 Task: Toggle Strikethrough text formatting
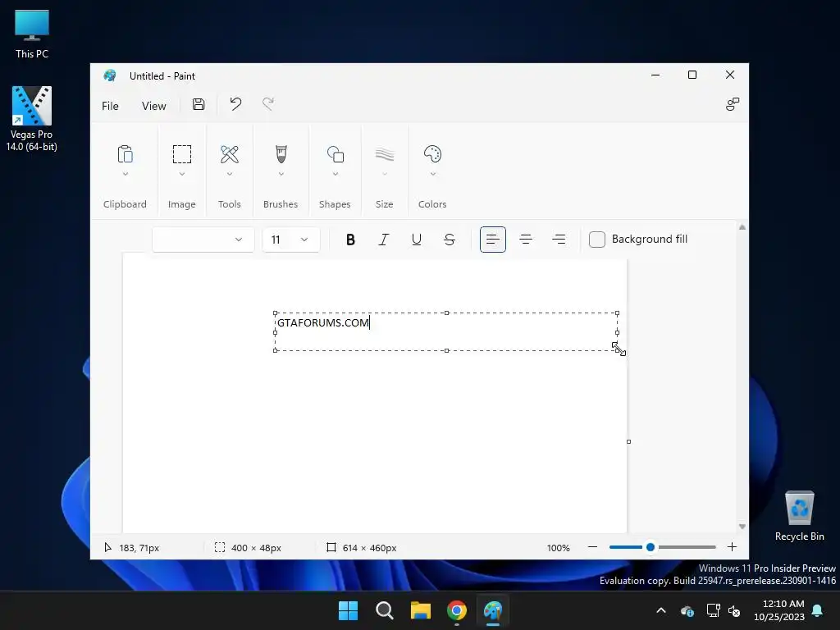pos(450,240)
